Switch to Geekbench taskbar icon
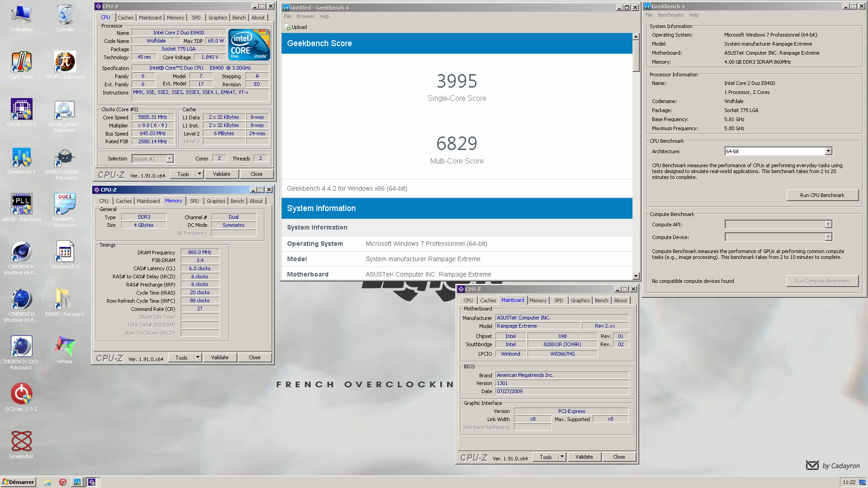868x488 pixels. (77, 482)
